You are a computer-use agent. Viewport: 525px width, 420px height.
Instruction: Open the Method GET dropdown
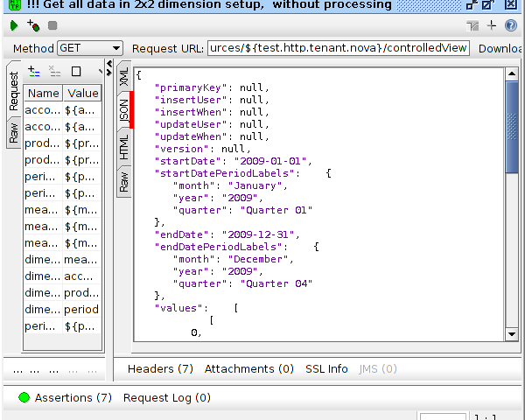tap(91, 48)
